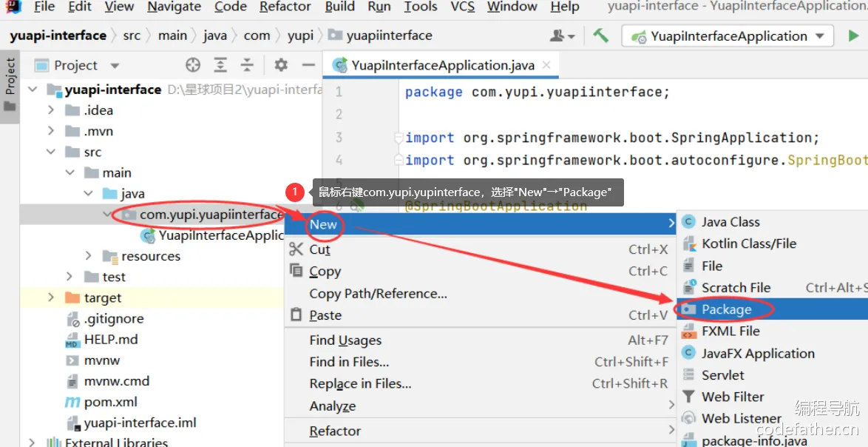
Task: Open the VCS menu
Action: point(462,7)
